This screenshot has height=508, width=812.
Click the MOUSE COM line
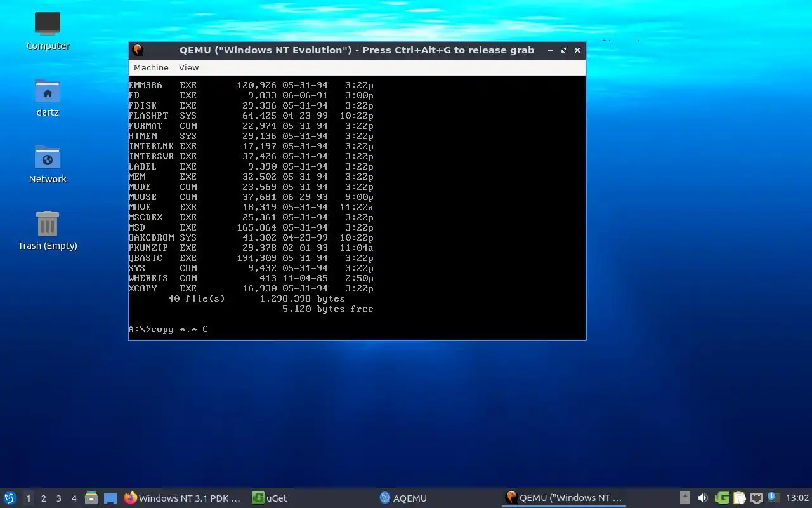coord(251,197)
